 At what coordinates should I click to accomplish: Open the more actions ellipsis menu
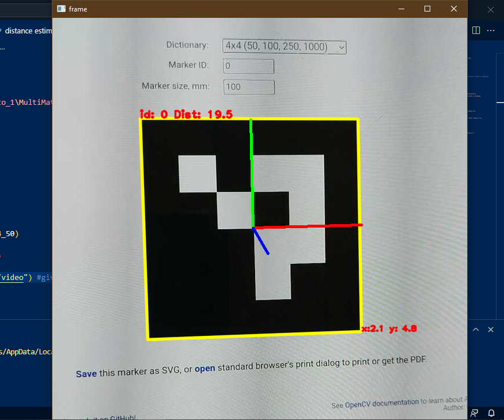coord(491,31)
